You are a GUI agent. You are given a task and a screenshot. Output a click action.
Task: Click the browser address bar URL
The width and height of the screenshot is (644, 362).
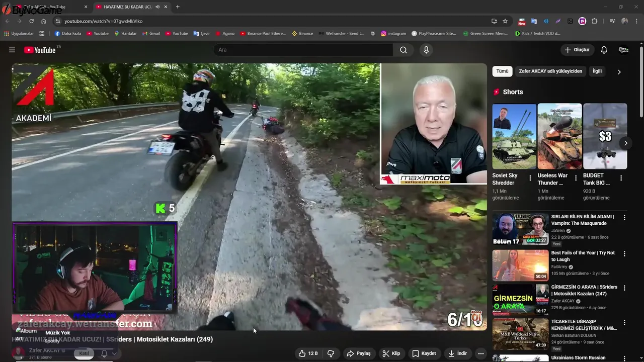[x=103, y=21]
